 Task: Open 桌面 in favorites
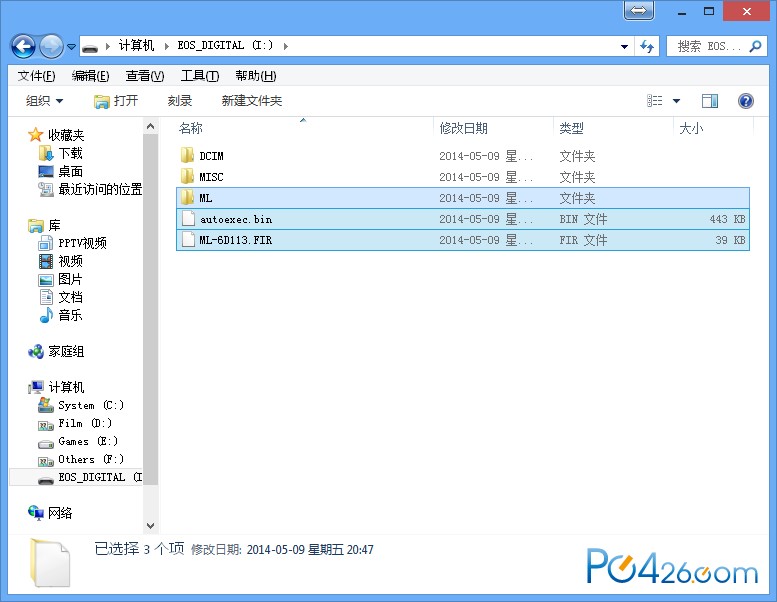70,171
